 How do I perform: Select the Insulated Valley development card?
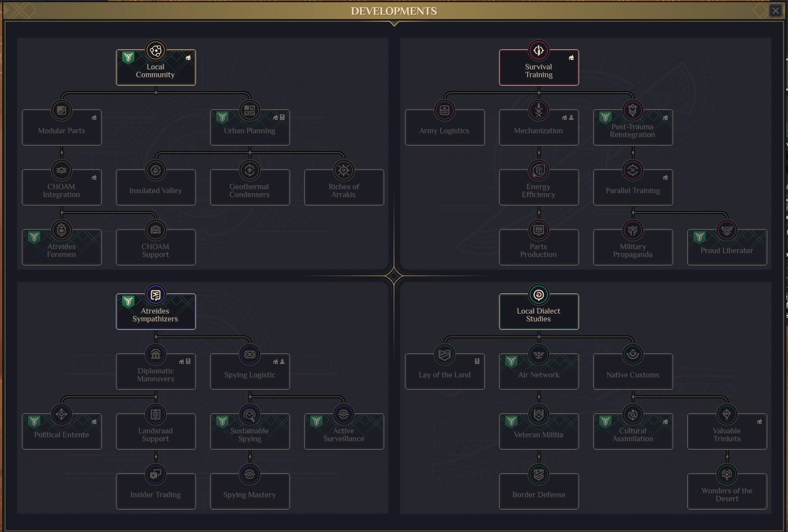(156, 187)
